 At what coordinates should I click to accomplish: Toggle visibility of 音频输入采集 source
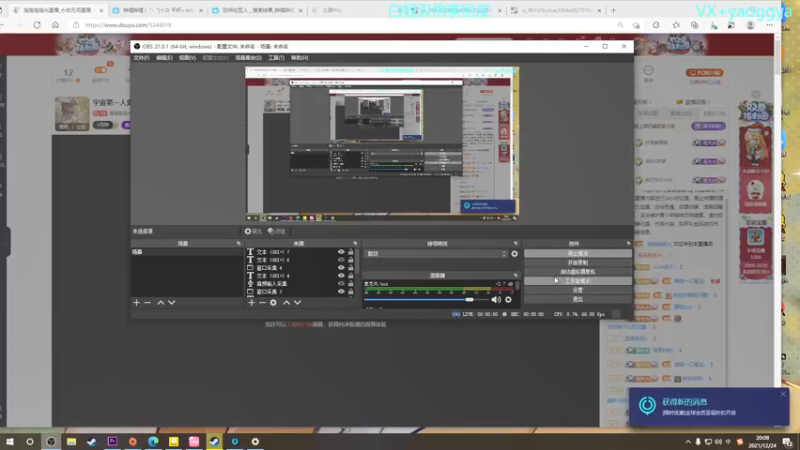(x=341, y=283)
